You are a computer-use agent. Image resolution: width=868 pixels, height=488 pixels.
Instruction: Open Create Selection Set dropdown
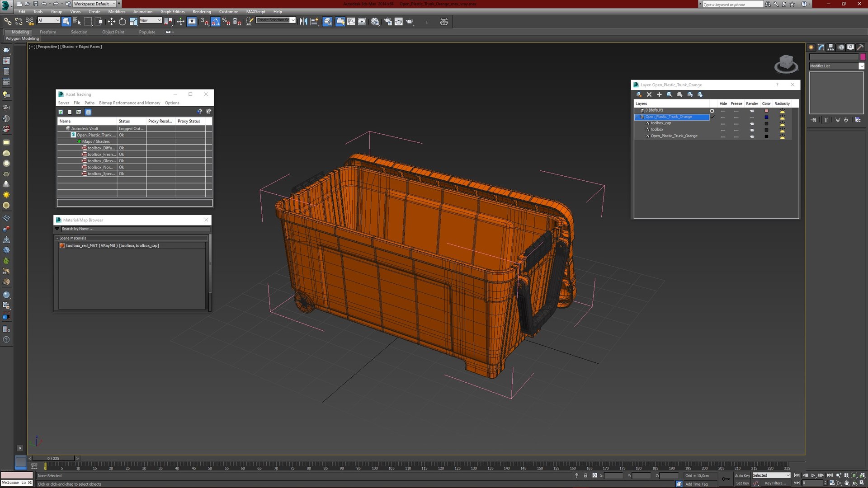(x=276, y=20)
